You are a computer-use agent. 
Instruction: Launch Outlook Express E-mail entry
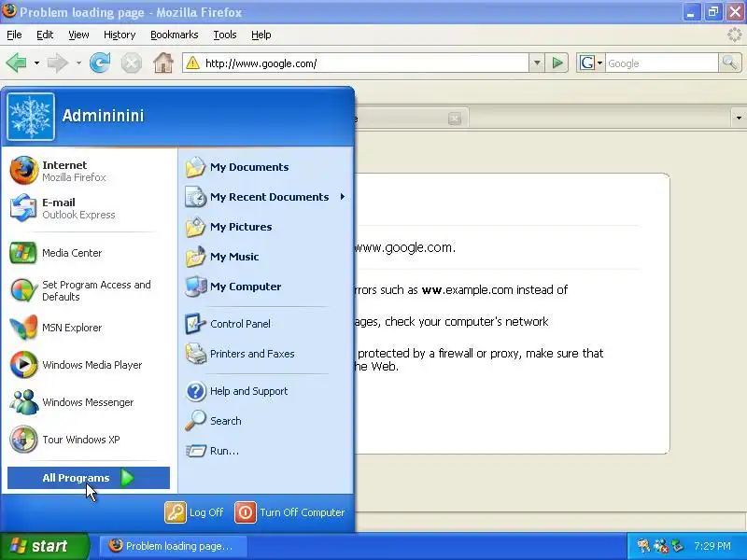pyautogui.click(x=89, y=208)
